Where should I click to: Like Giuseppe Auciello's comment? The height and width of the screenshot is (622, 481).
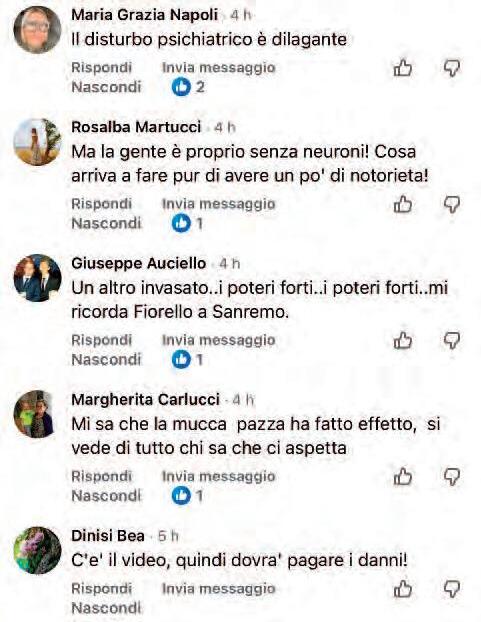point(402,341)
